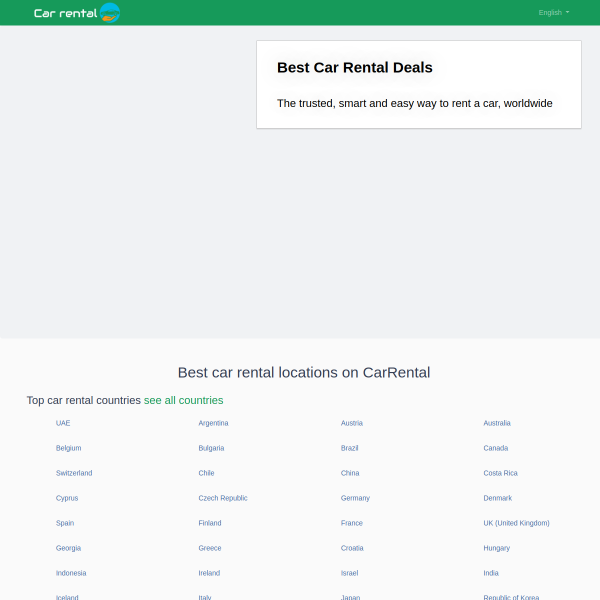This screenshot has width=600, height=600.
Task: Open Croatia car rental page
Action: (352, 548)
